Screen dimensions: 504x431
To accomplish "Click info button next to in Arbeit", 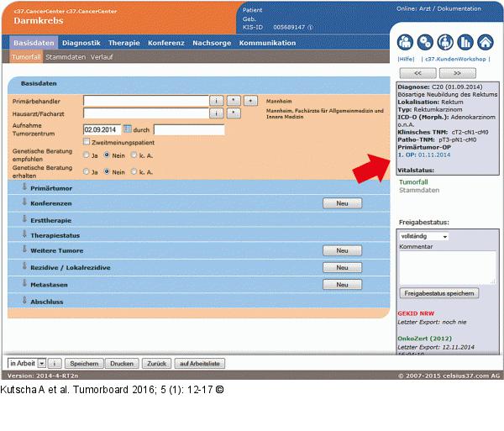I will pyautogui.click(x=55, y=364).
